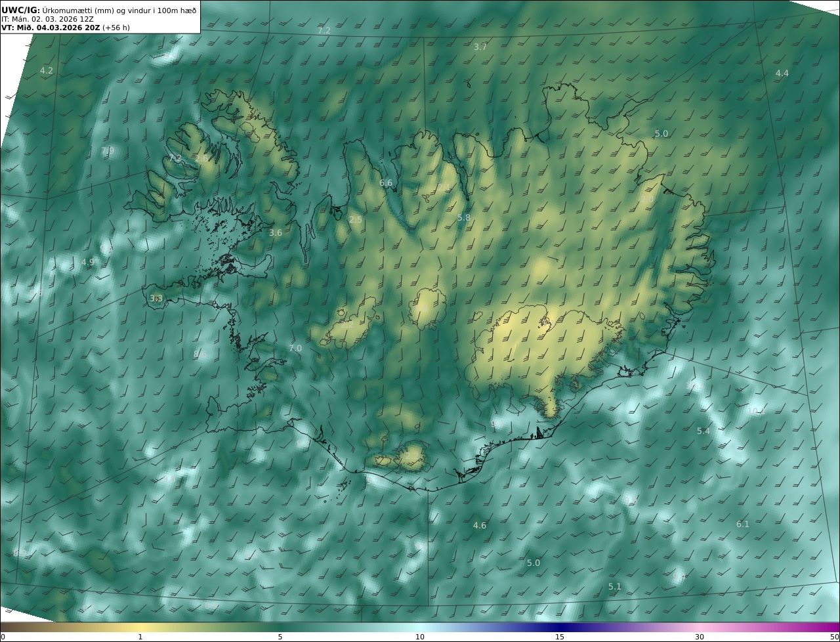
Task: Click the 6.6 value label on the map
Action: 386,183
